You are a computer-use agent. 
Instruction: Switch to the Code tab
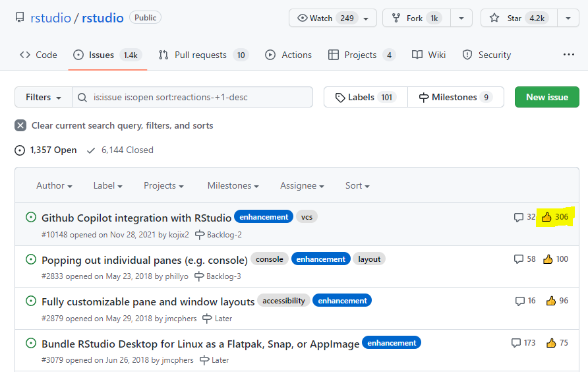point(38,55)
